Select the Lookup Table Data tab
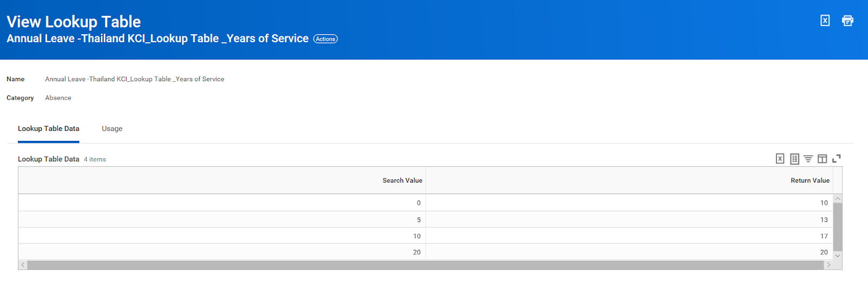Viewport: 868px width, 285px height. (48, 129)
